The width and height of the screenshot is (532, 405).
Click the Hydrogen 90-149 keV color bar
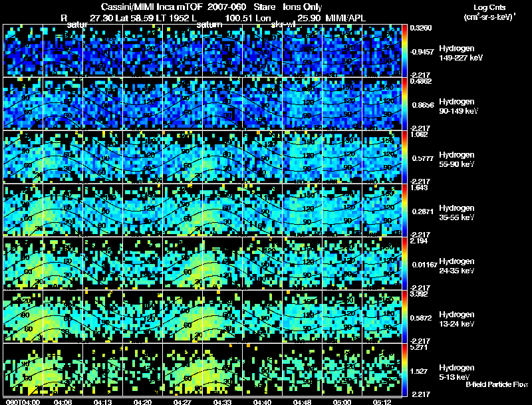coord(404,104)
